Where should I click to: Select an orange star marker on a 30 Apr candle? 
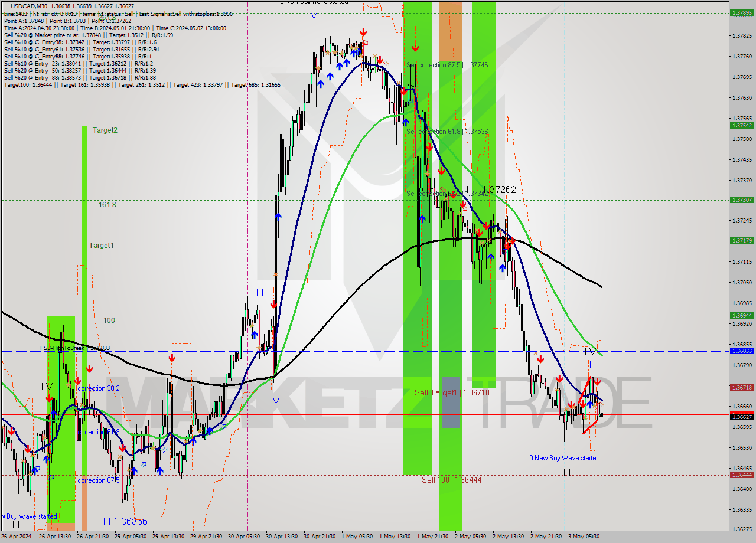328,53
